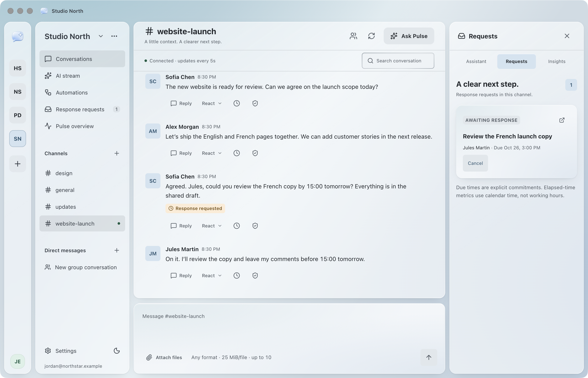Open the updates channel

click(x=82, y=207)
